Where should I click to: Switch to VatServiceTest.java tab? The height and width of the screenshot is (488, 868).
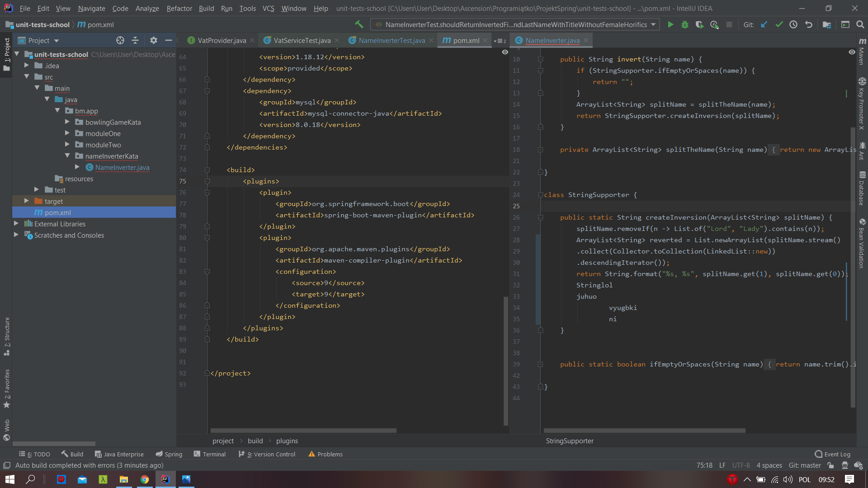302,41
